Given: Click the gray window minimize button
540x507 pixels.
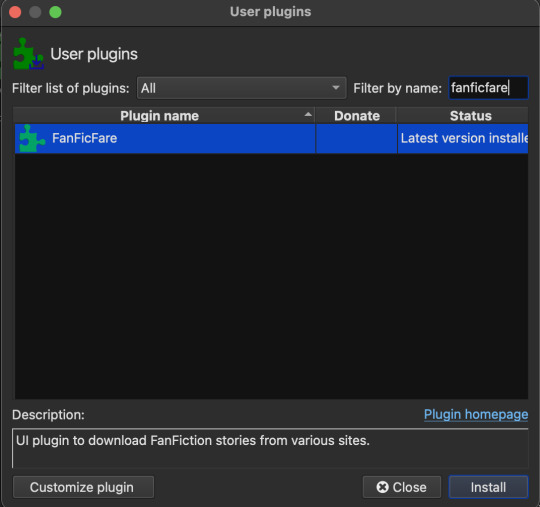Looking at the screenshot, I should pyautogui.click(x=35, y=12).
